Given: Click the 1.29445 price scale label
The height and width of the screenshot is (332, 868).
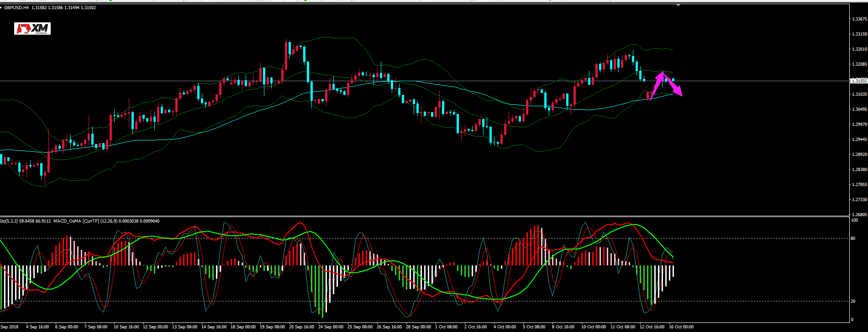Looking at the screenshot, I should [860, 140].
